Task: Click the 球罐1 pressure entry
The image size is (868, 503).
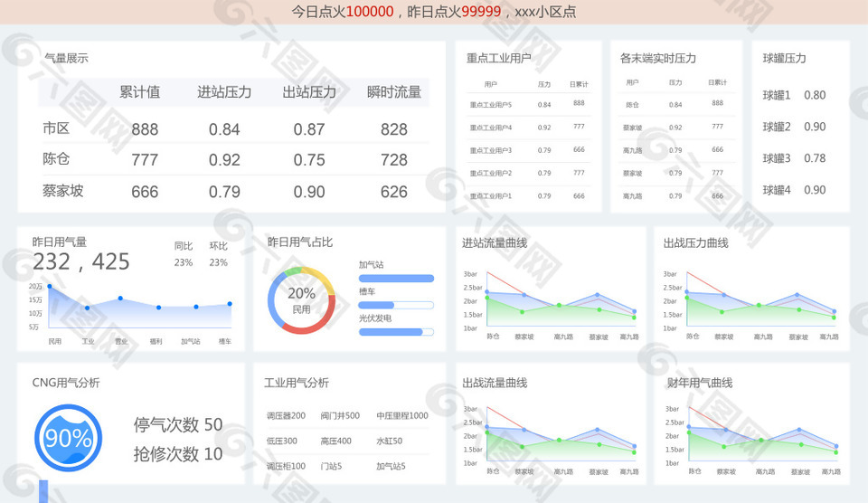Action: click(x=794, y=95)
